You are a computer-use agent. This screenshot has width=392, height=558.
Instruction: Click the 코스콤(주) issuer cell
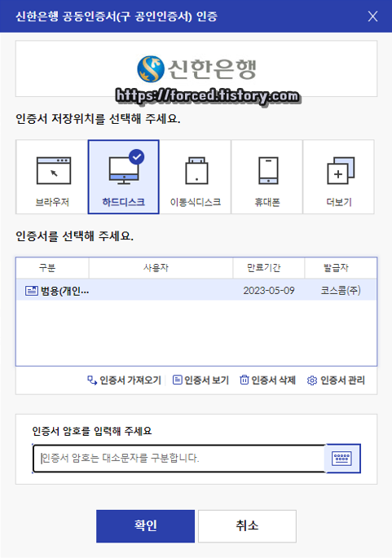pos(341,291)
